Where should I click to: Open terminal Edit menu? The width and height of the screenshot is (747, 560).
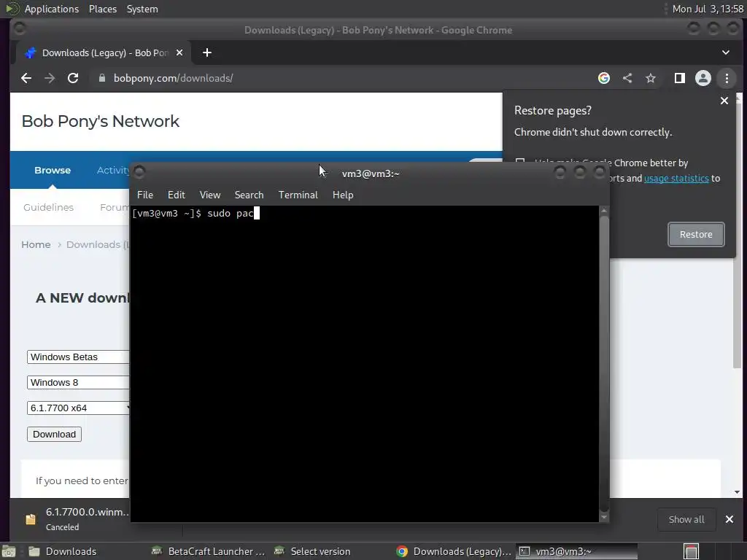tap(176, 195)
